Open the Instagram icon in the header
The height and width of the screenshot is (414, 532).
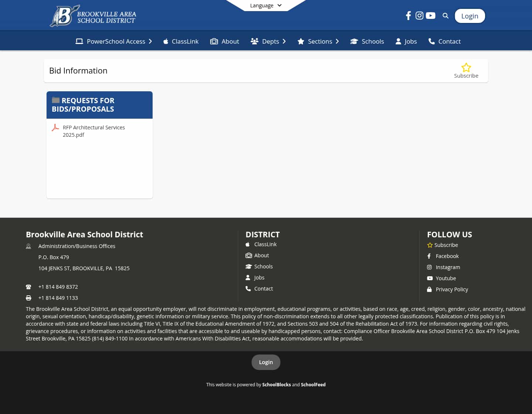tap(419, 16)
